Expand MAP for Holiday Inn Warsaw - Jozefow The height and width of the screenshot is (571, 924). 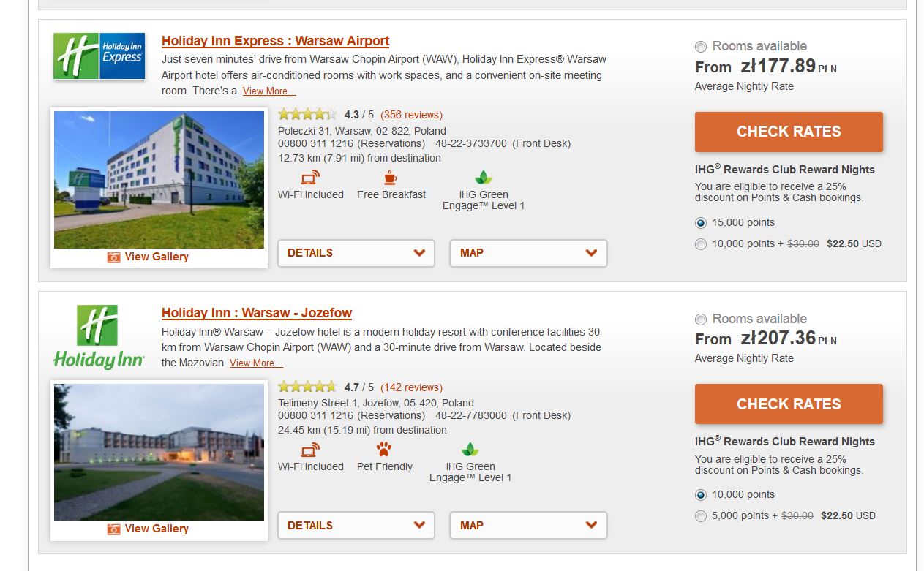pos(528,526)
